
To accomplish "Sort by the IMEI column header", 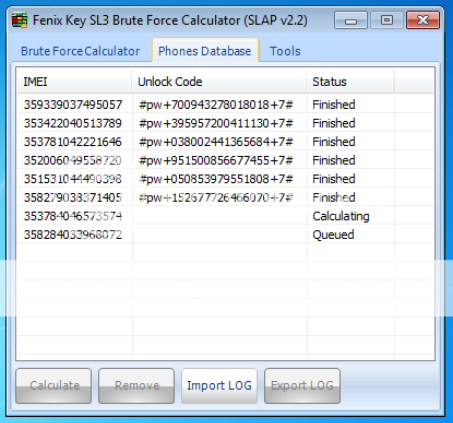I will click(x=74, y=82).
